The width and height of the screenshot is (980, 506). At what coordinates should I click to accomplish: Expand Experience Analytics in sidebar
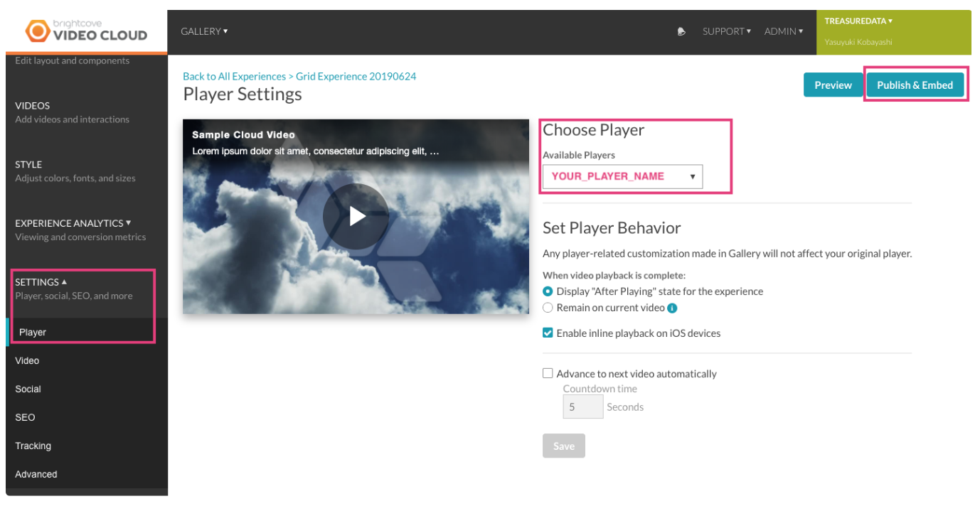(73, 223)
